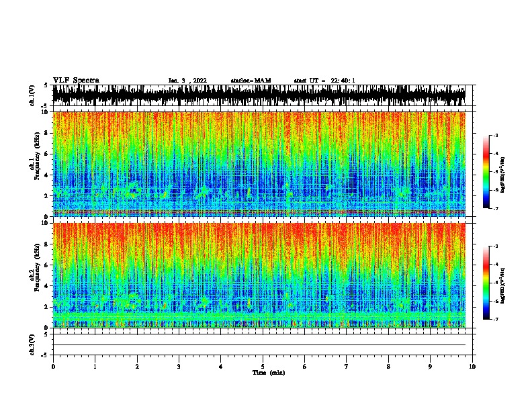Click the "station=MAM" header label
The image size is (532, 411).
pos(251,81)
